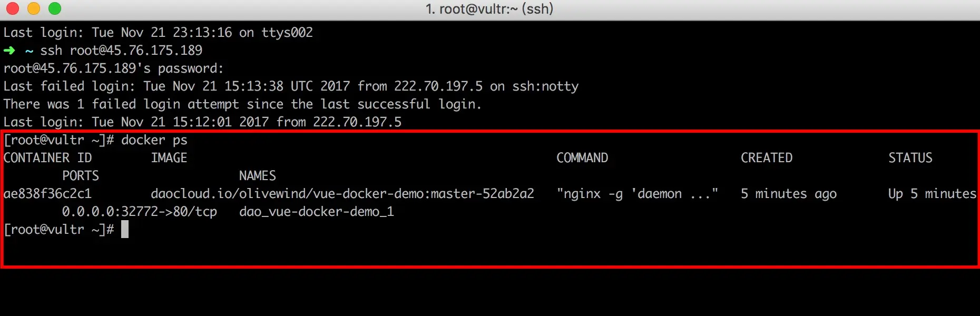Click the ssh root@45.76.175.189 command
Screen dimensions: 980x316
(121, 51)
